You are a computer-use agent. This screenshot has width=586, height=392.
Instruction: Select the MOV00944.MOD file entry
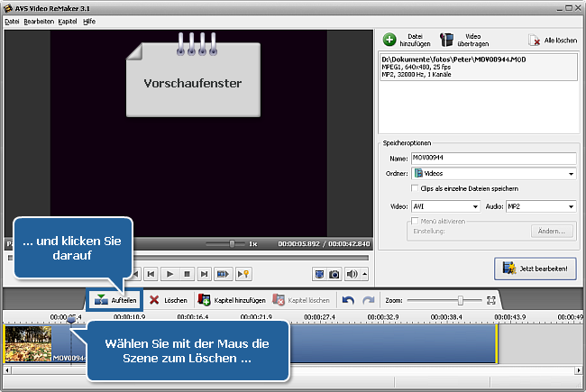479,67
